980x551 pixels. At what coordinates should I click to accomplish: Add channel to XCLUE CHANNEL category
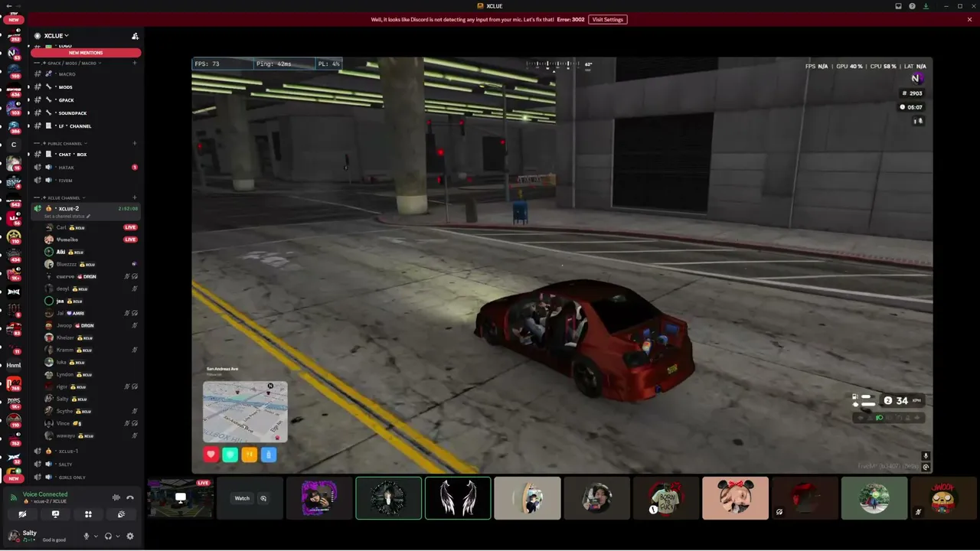click(135, 197)
